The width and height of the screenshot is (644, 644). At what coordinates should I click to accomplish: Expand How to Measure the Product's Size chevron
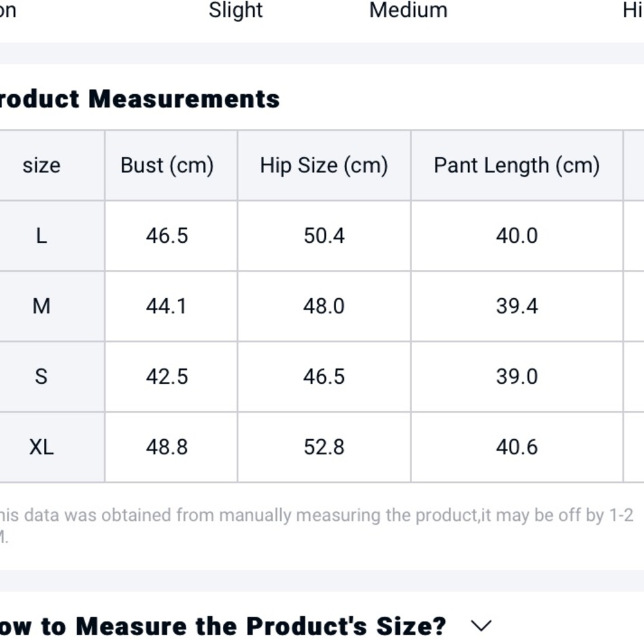pyautogui.click(x=481, y=626)
